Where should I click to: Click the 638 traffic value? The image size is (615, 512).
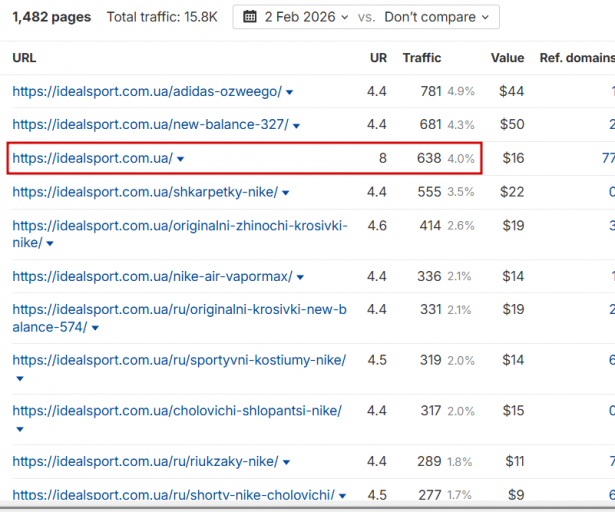tap(429, 158)
